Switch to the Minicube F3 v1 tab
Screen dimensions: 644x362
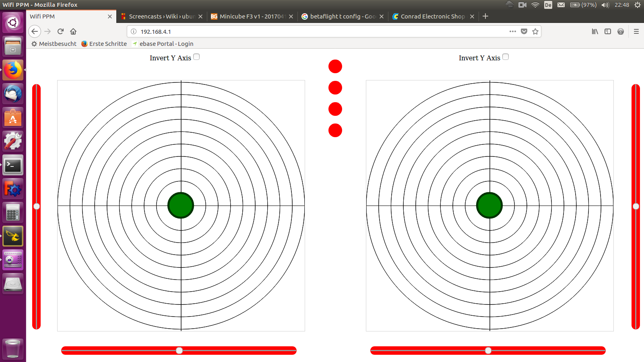pyautogui.click(x=252, y=16)
